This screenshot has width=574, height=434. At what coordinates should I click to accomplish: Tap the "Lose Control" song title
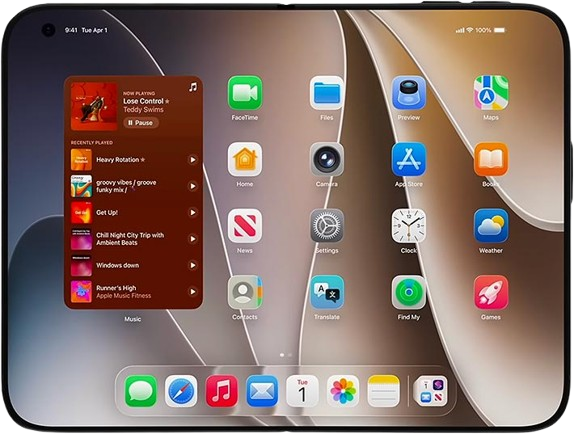tap(143, 101)
